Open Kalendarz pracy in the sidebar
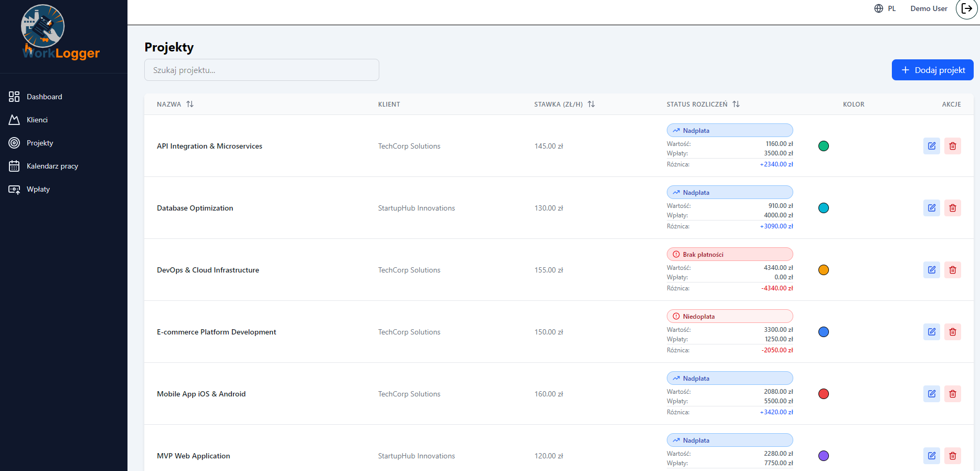This screenshot has width=980, height=471. pos(52,166)
